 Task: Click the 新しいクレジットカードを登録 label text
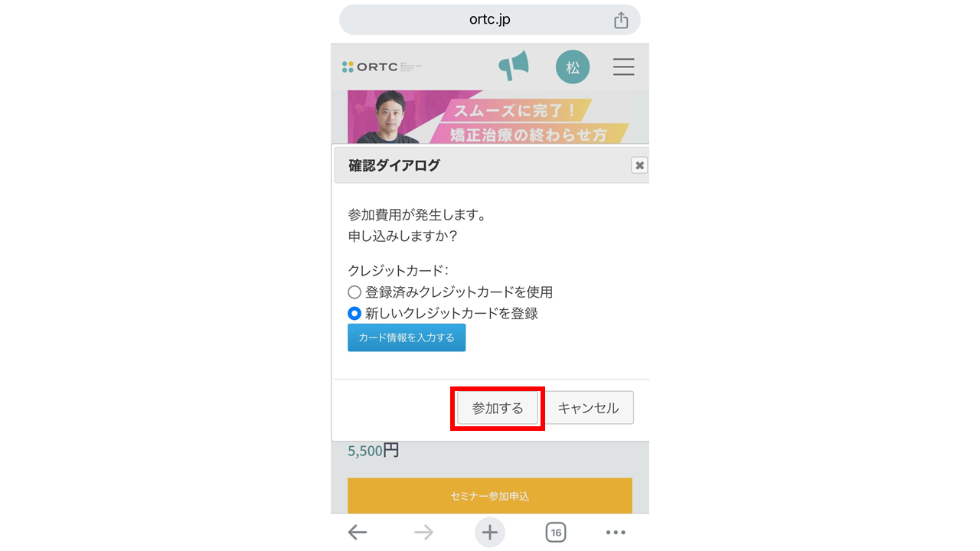pos(452,313)
